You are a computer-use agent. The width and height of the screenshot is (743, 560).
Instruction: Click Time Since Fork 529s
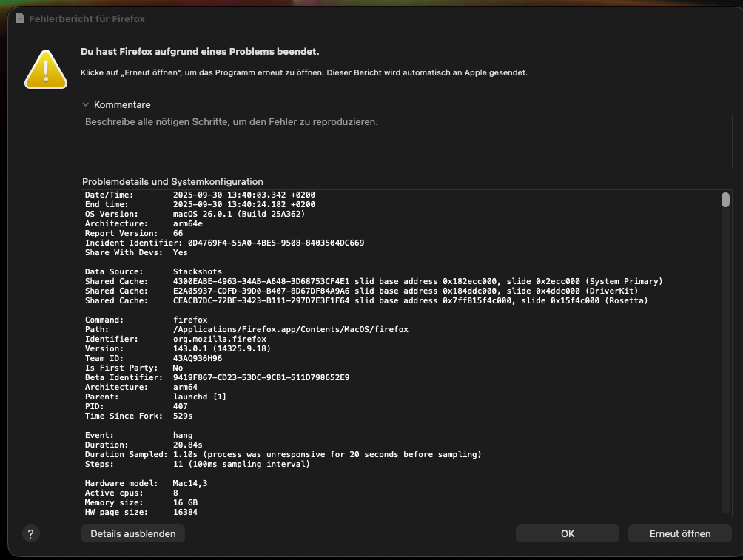(183, 416)
